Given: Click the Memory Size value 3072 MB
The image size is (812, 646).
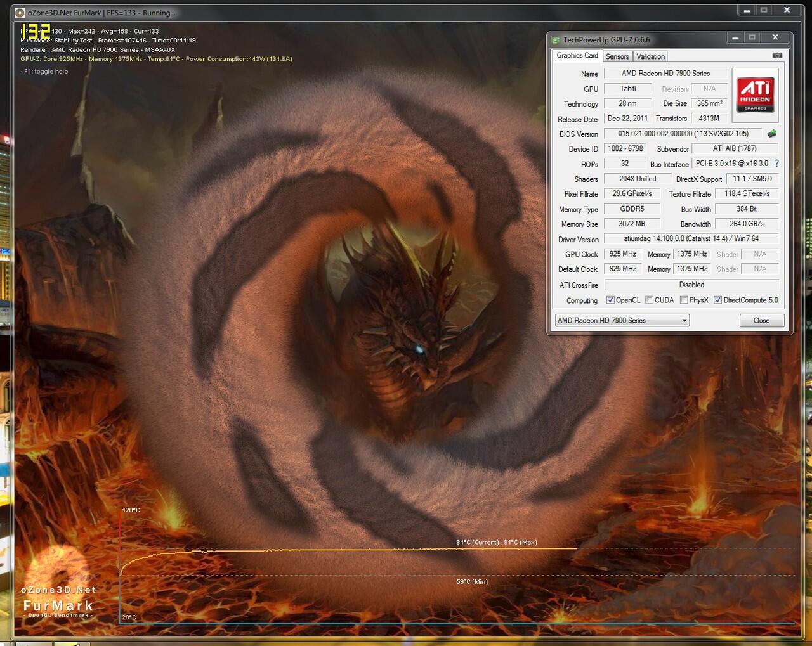Looking at the screenshot, I should (x=632, y=224).
